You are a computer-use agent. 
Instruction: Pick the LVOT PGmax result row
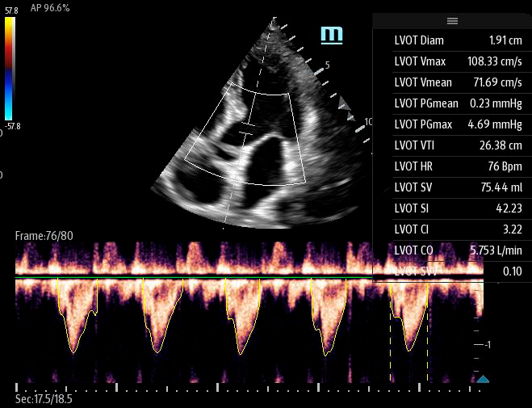[x=452, y=124]
